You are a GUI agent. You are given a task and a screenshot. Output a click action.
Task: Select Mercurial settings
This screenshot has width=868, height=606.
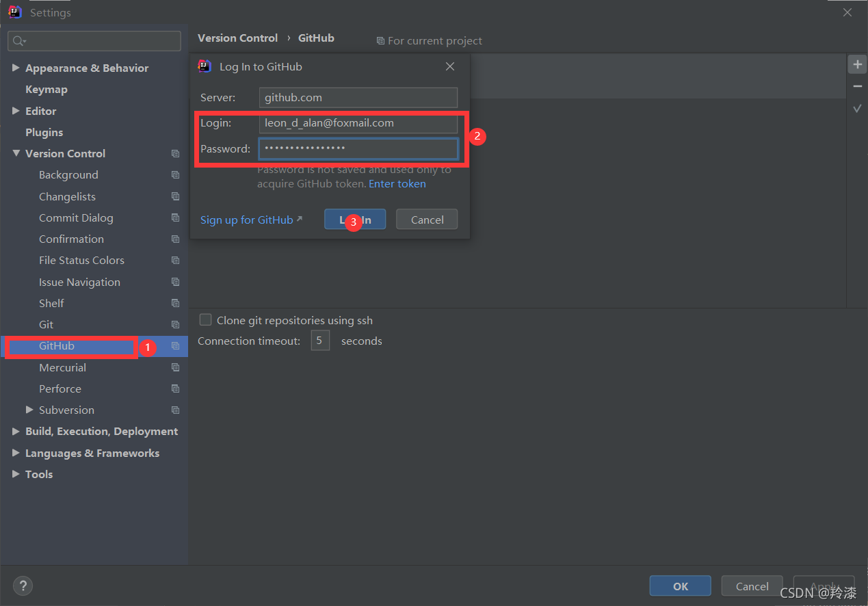click(x=62, y=367)
